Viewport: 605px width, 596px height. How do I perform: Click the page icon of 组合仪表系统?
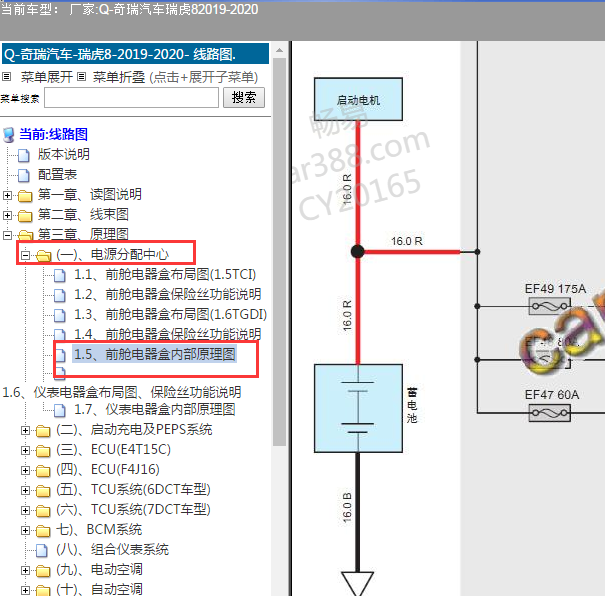click(42, 550)
